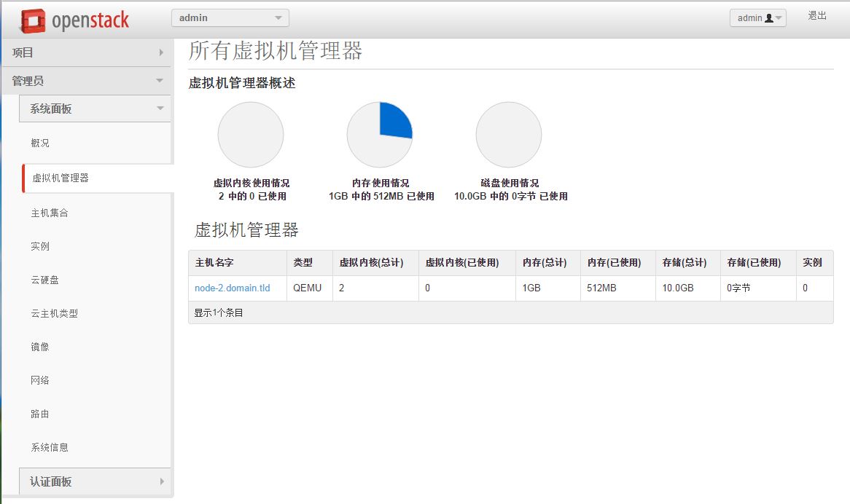Click the 退出 logout link
Image resolution: width=850 pixels, height=504 pixels.
[x=817, y=16]
